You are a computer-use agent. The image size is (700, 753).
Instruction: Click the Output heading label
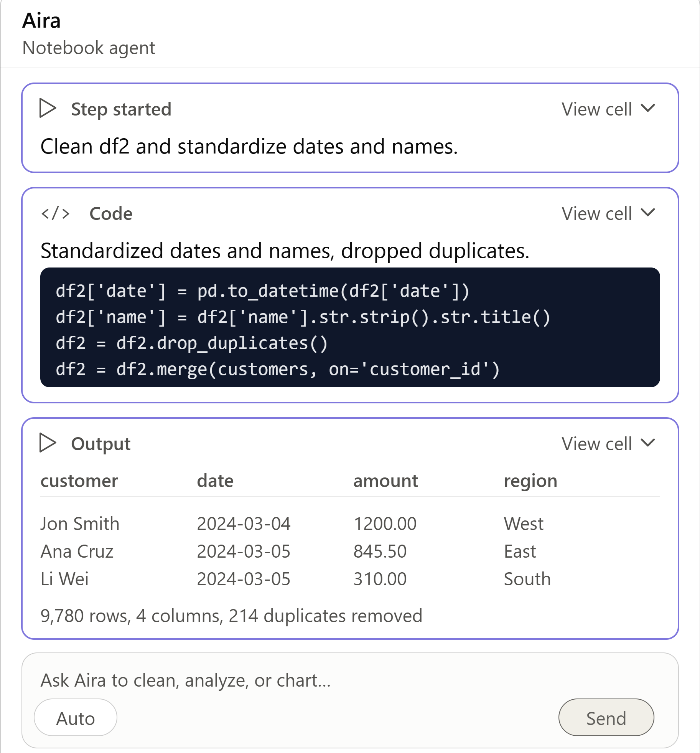pyautogui.click(x=101, y=444)
